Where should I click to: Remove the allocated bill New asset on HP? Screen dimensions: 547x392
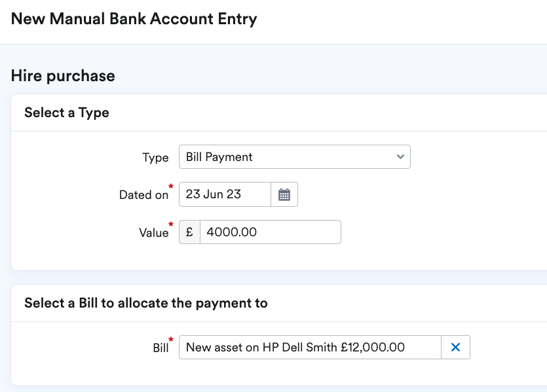(455, 347)
